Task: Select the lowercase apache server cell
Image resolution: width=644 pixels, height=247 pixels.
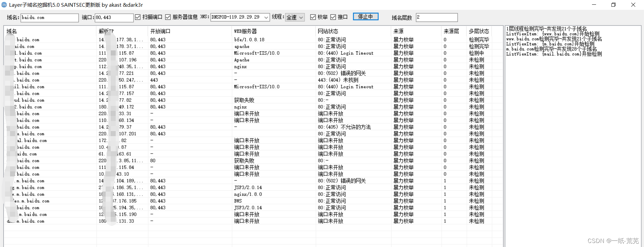Action: click(x=242, y=46)
